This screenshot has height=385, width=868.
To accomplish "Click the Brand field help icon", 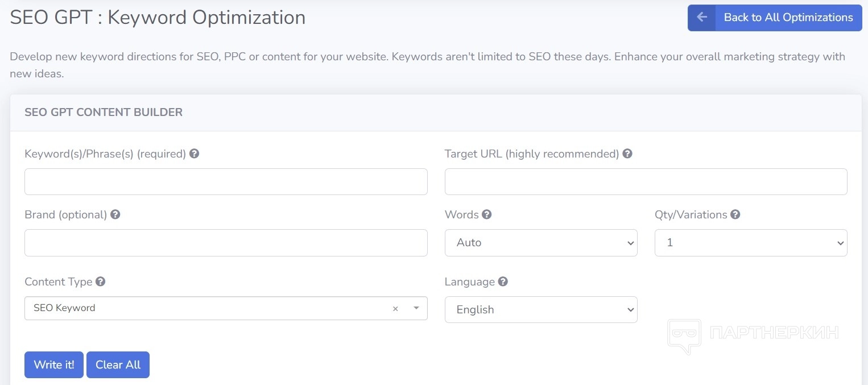I will tap(115, 214).
